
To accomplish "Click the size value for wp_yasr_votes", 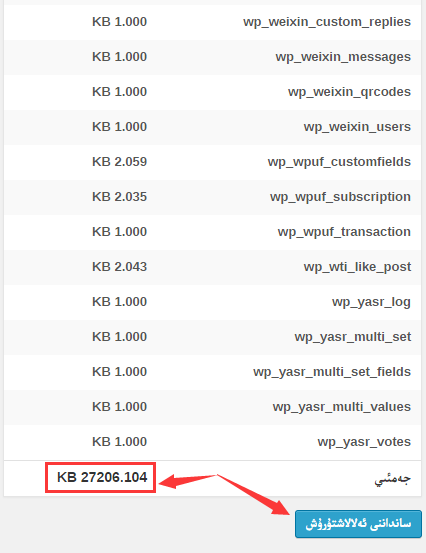I will tap(119, 442).
